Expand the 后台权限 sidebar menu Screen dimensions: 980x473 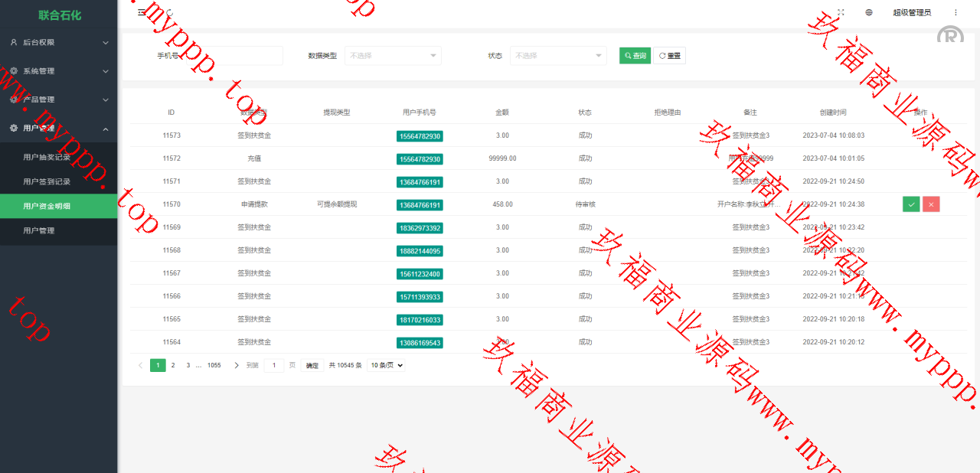58,43
